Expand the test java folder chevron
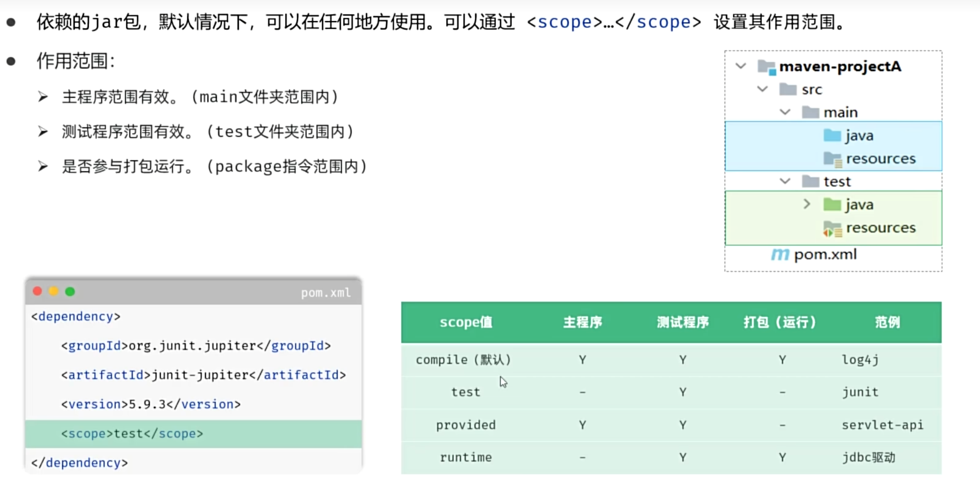 [x=807, y=204]
